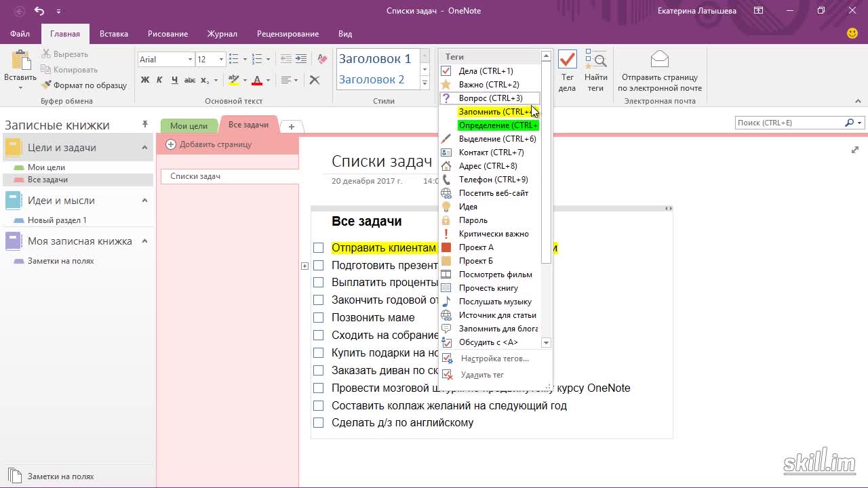Image resolution: width=868 pixels, height=488 pixels.
Task: Select the Проект А red square tag
Action: pyautogui.click(x=490, y=247)
